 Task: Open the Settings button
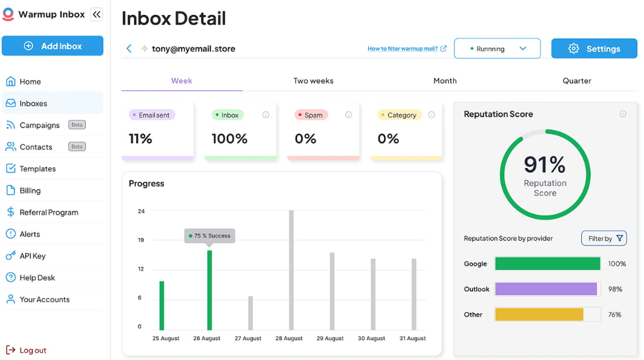594,48
